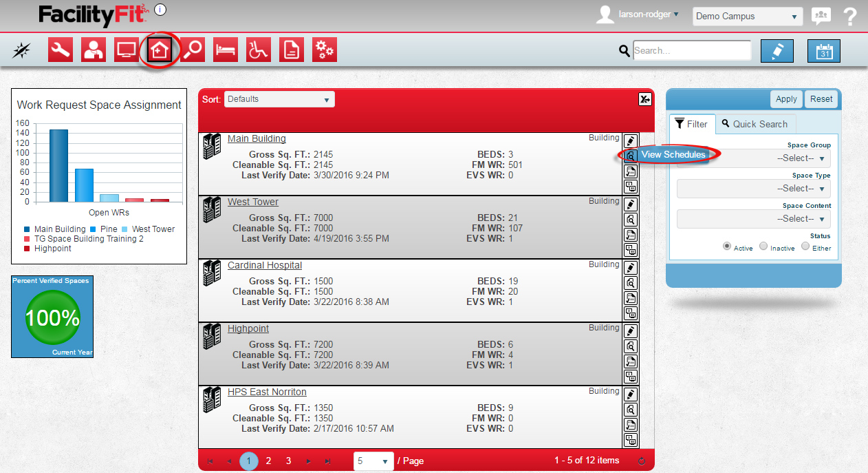Open the wheelchair module icon
The height and width of the screenshot is (473, 868).
point(259,50)
